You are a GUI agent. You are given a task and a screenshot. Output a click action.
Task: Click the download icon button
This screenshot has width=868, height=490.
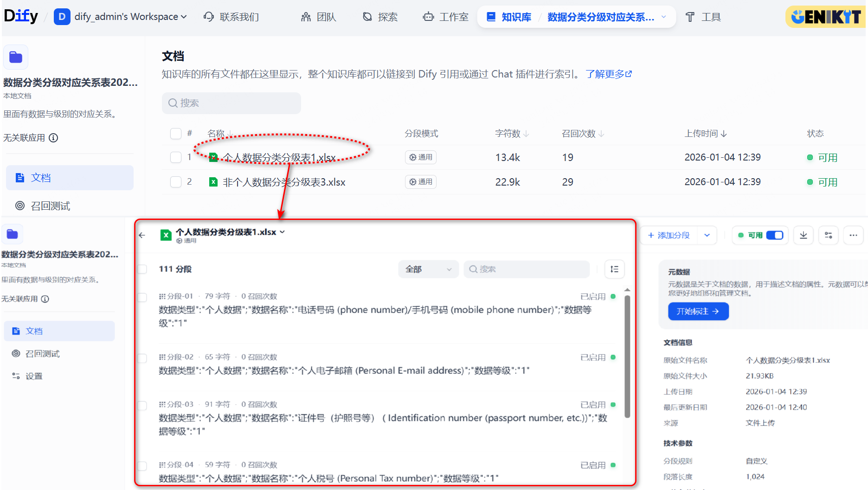click(x=803, y=235)
